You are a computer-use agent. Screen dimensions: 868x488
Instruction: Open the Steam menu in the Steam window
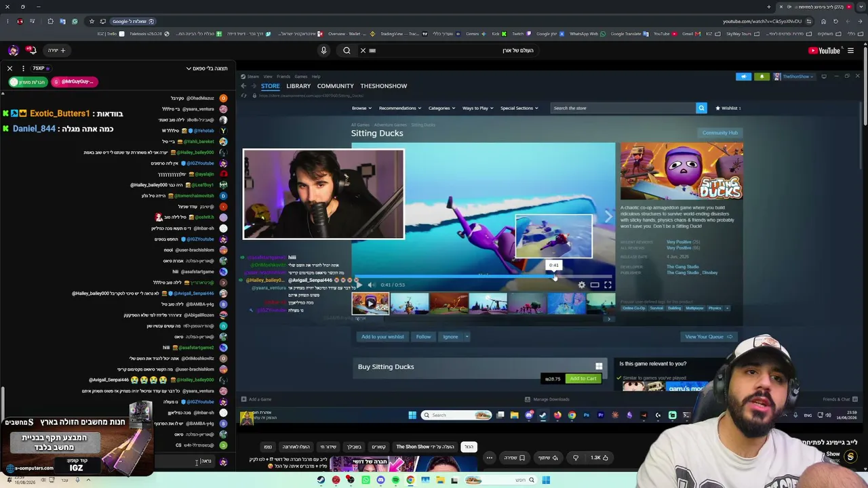coord(252,77)
